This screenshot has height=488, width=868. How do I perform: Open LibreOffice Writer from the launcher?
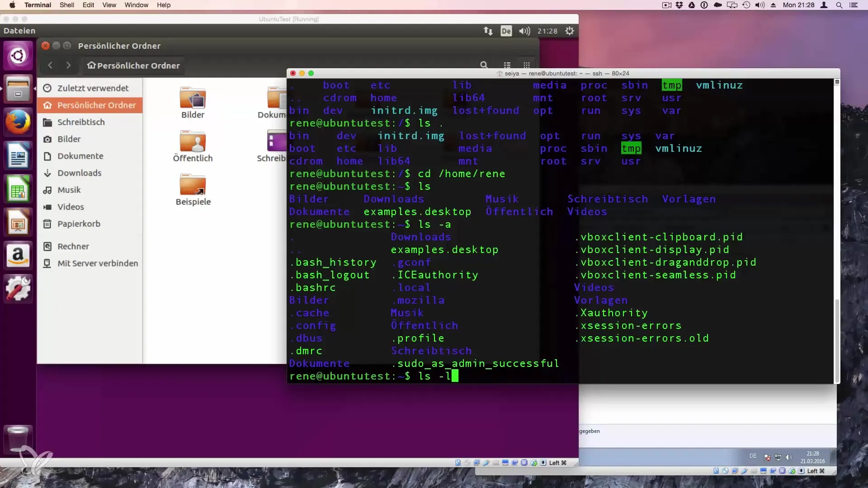(18, 155)
